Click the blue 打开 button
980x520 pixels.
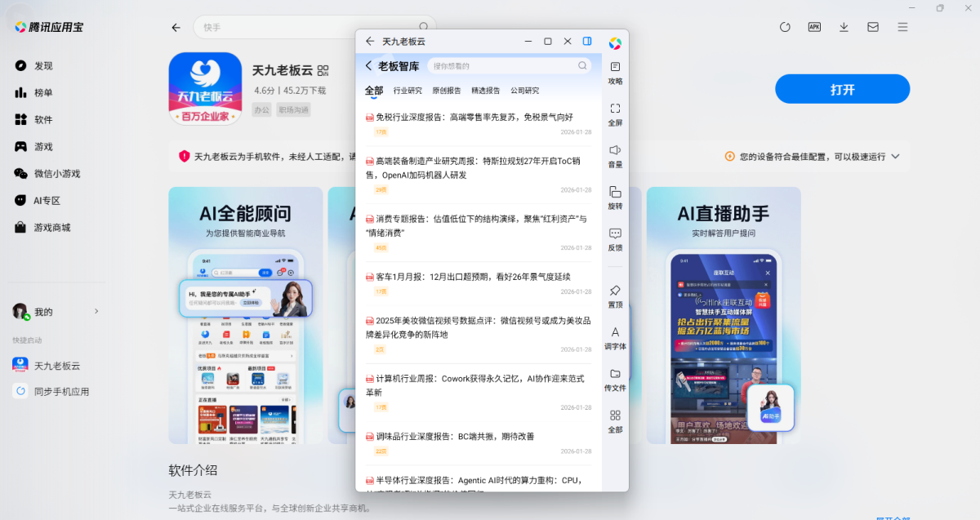point(842,89)
